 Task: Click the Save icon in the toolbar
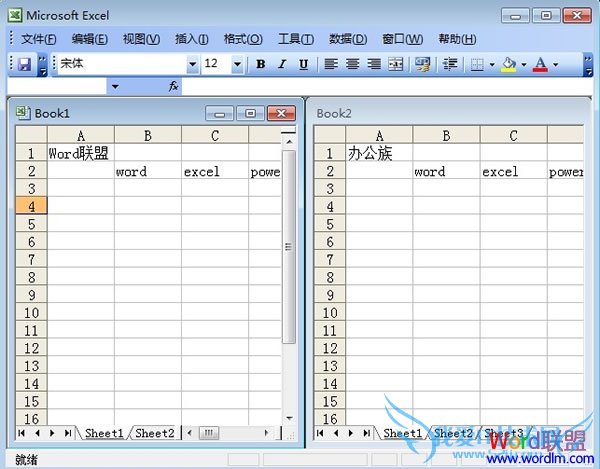click(x=24, y=64)
